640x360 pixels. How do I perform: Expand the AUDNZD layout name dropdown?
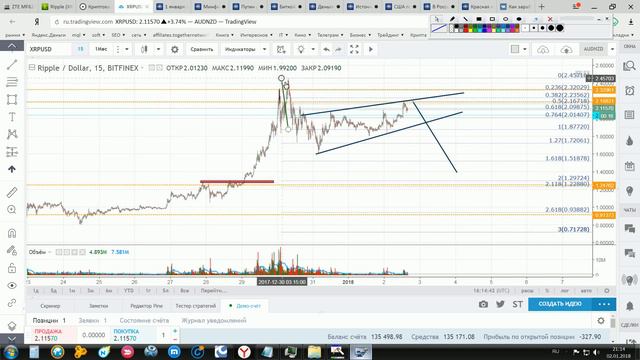612,49
